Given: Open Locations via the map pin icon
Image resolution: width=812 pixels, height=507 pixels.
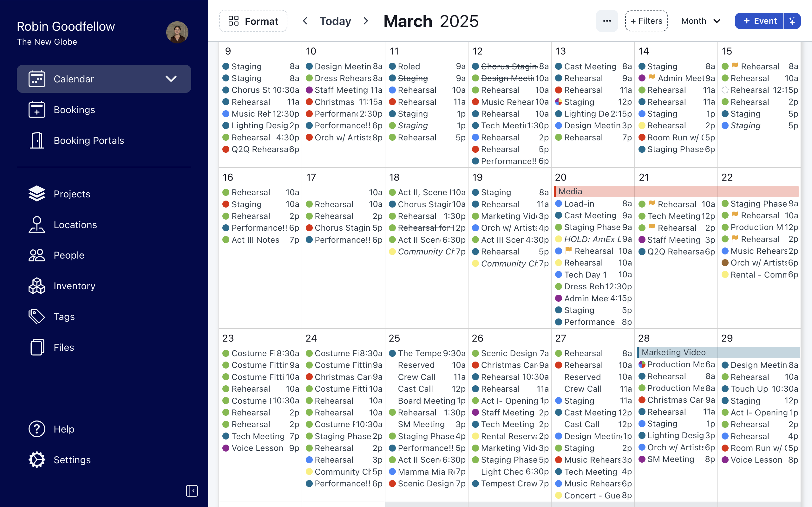Looking at the screenshot, I should coord(37,224).
